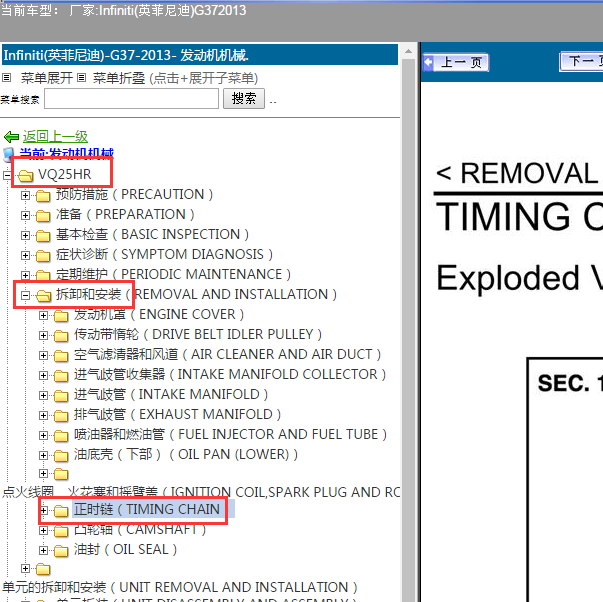Click the 返回上一级 link
The width and height of the screenshot is (603, 602).
pos(55,137)
